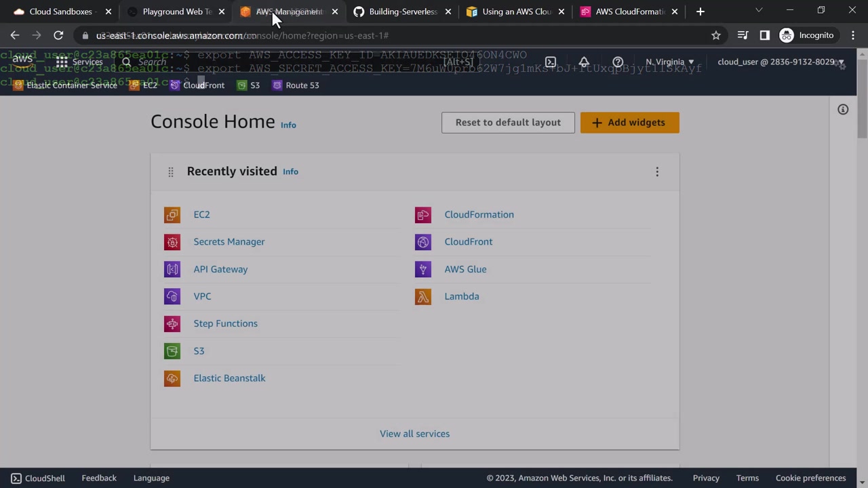Open the cloud_user account dropdown

click(x=781, y=62)
